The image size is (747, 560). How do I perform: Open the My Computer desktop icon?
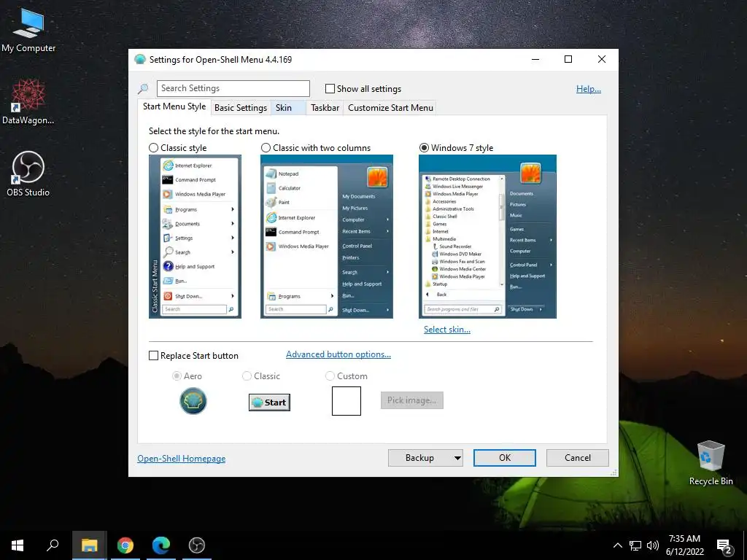pos(28,29)
